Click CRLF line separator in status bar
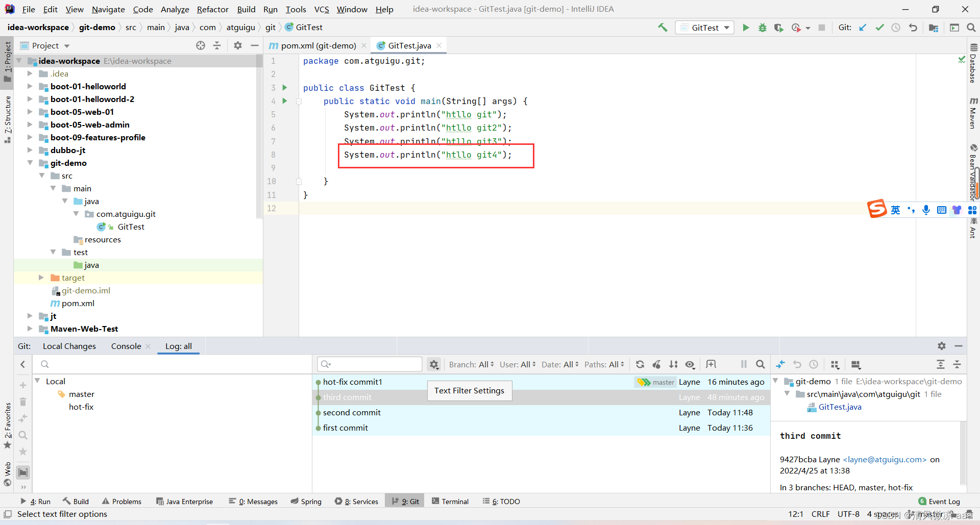 coord(821,514)
